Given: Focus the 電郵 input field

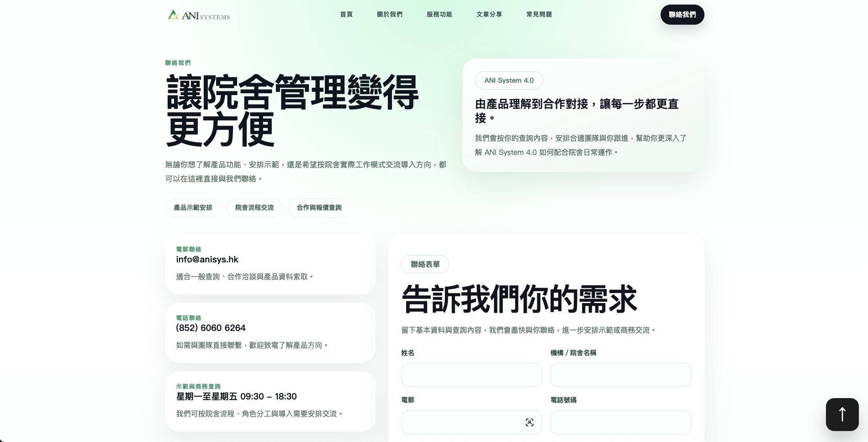Looking at the screenshot, I should tap(471, 422).
